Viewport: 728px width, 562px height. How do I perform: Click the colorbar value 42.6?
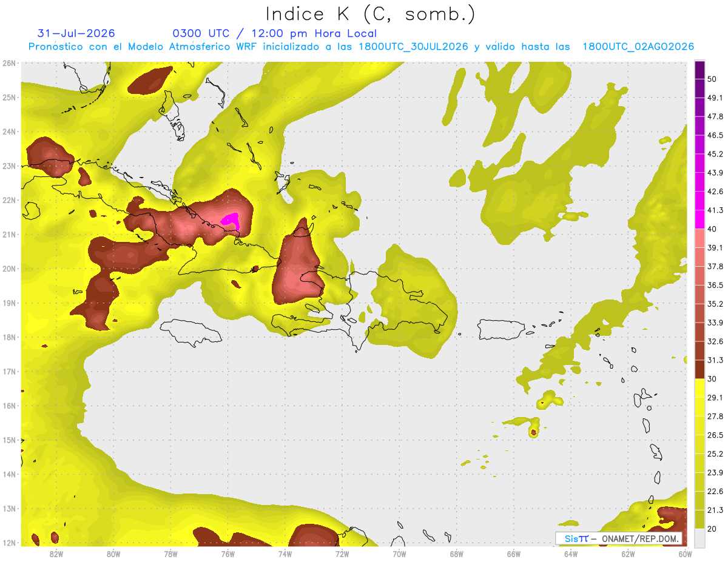[x=715, y=192]
